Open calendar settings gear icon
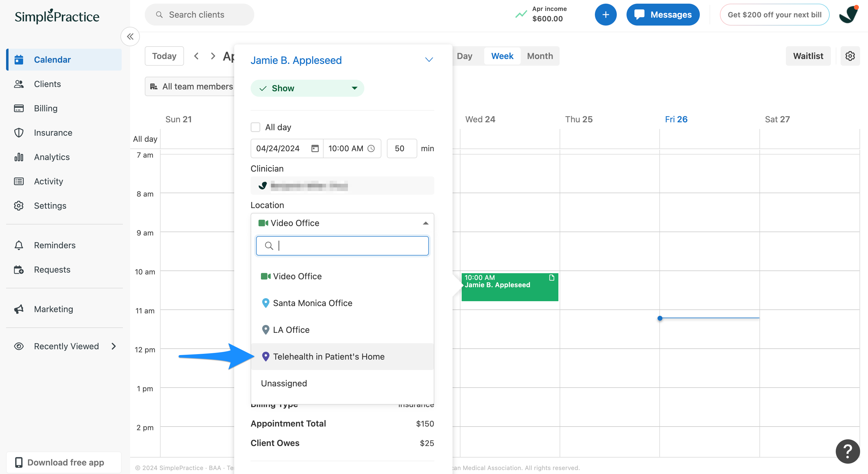The height and width of the screenshot is (474, 868). click(x=849, y=56)
